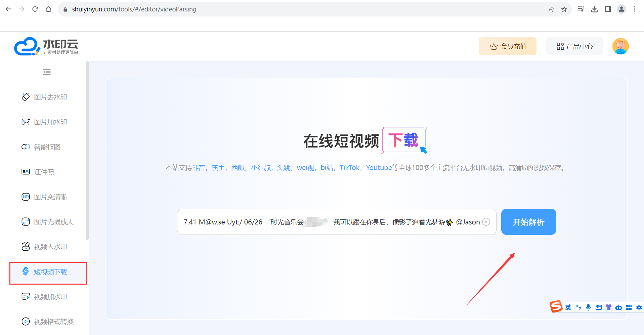
Task: Open 产品中心 product center button
Action: (574, 46)
